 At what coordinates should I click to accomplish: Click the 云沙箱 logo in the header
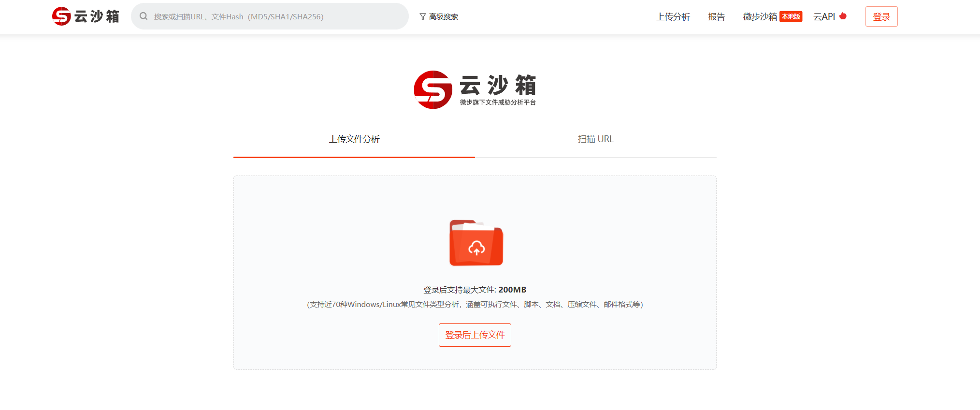click(86, 16)
